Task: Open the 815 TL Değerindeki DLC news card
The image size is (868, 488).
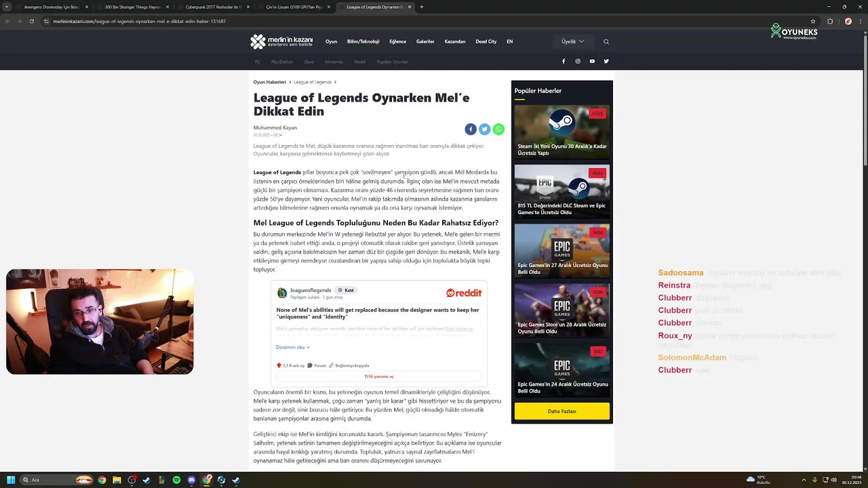Action: (562, 191)
